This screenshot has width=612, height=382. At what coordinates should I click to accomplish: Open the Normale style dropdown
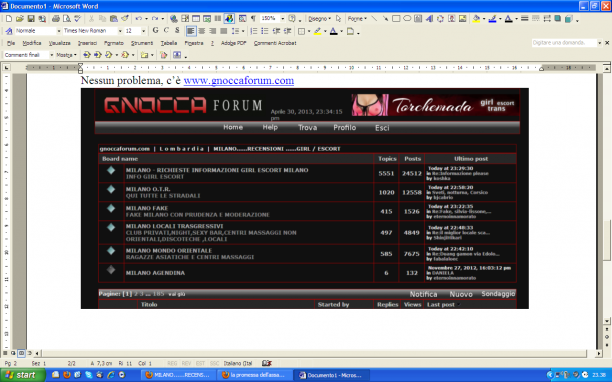coord(59,30)
